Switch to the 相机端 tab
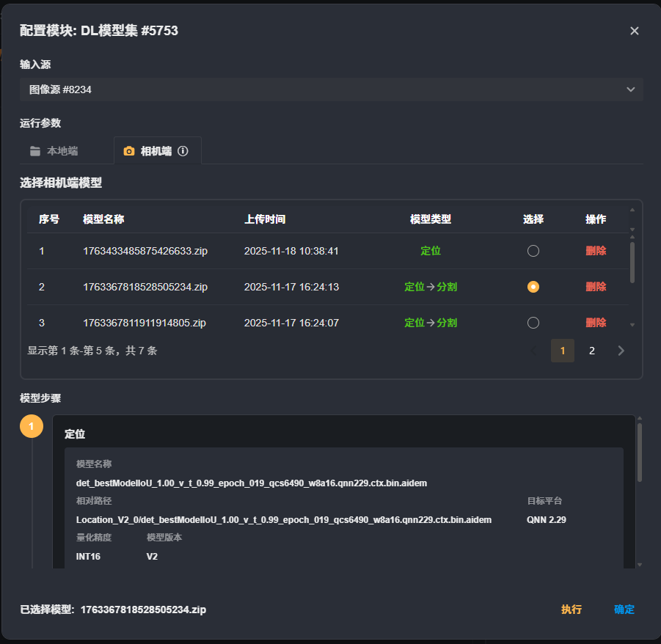Screen dimensions: 661x644 pos(156,151)
